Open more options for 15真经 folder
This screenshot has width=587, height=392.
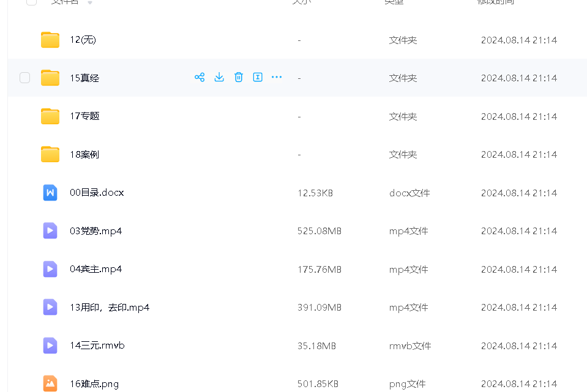[277, 77]
